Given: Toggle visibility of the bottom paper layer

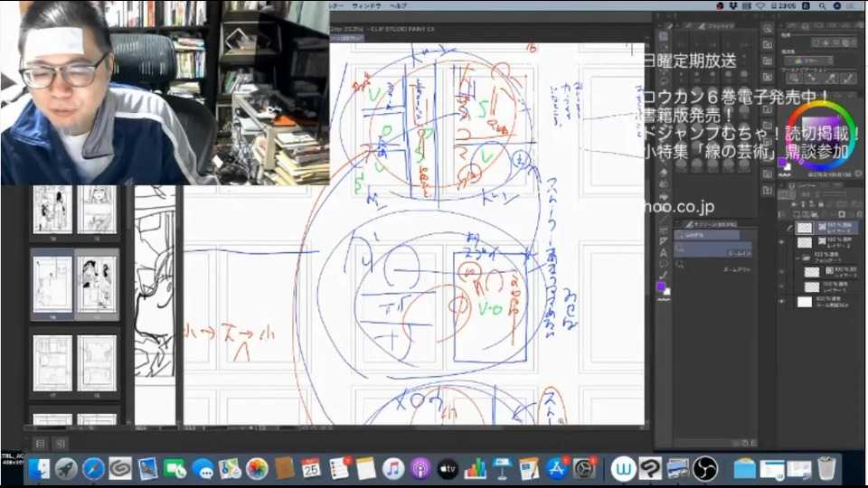Looking at the screenshot, I should tap(781, 302).
